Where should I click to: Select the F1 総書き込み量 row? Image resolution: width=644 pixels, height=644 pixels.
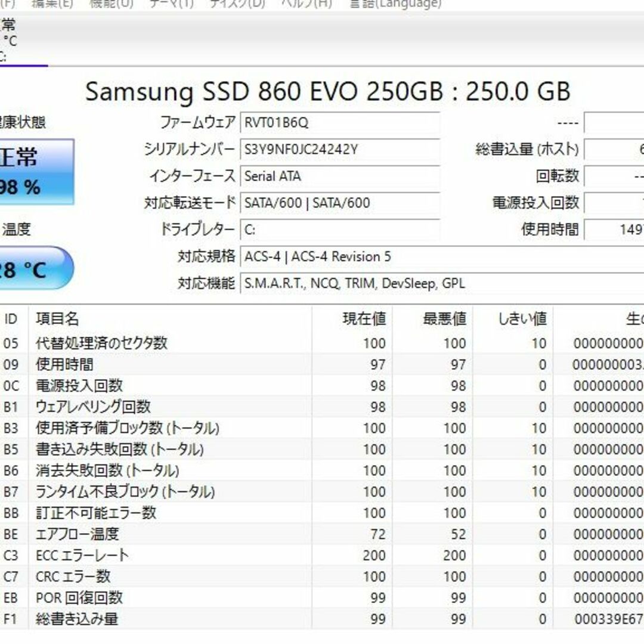pos(322,620)
